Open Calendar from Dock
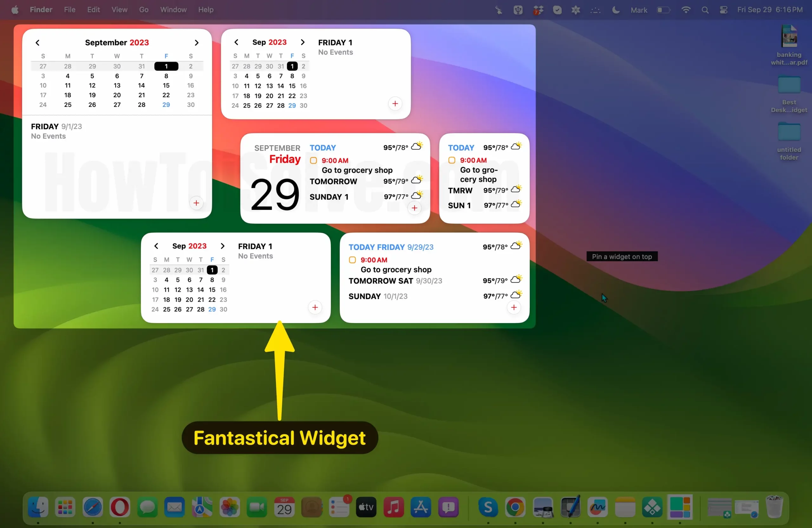Viewport: 812px width, 528px height. click(x=284, y=507)
